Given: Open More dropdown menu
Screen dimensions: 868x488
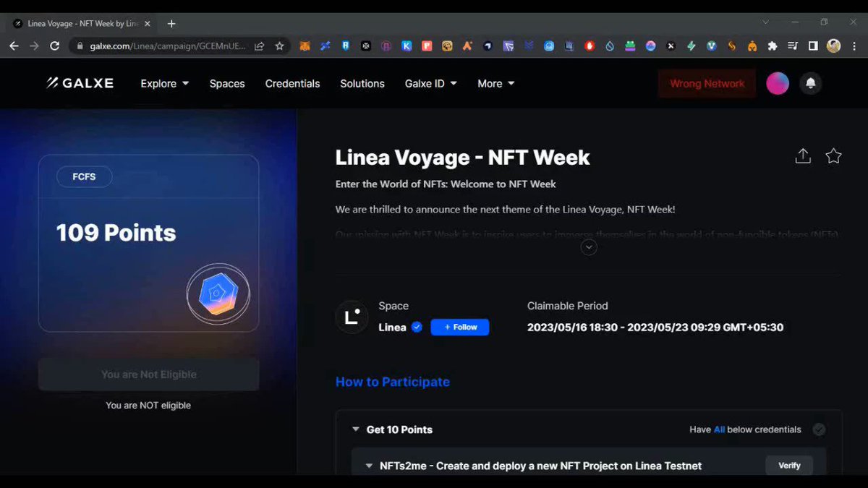Looking at the screenshot, I should coord(496,83).
